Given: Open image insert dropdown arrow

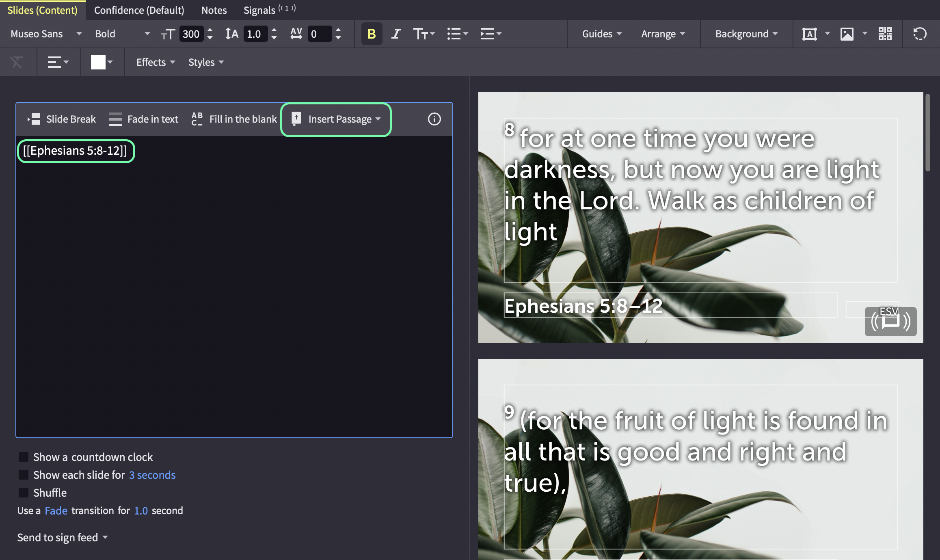Looking at the screenshot, I should [x=864, y=34].
